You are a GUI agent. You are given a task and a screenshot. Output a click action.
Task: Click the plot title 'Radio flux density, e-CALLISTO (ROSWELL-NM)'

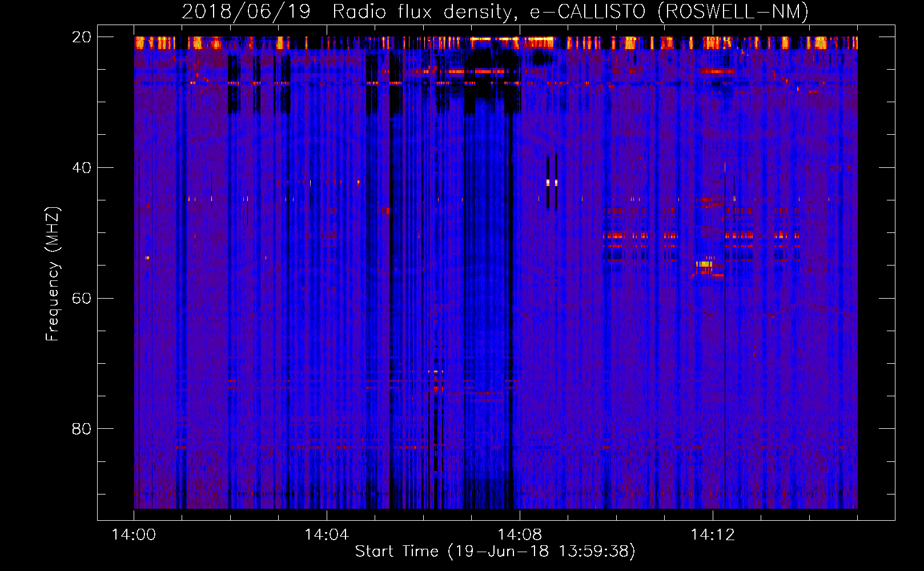[571, 11]
